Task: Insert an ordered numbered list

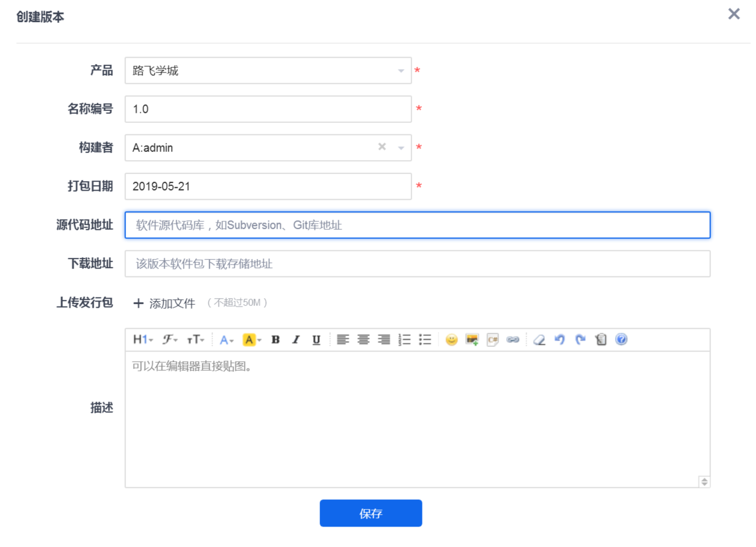Action: point(404,339)
